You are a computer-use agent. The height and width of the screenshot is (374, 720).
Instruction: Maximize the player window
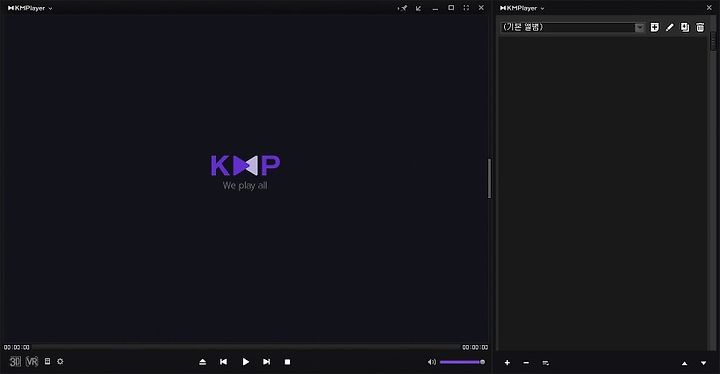pyautogui.click(x=451, y=8)
